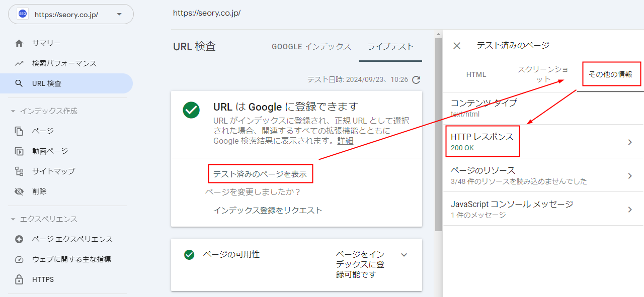The height and width of the screenshot is (297, 644).
Task: Switch to the GOOGLE インデックス tab
Action: (311, 47)
